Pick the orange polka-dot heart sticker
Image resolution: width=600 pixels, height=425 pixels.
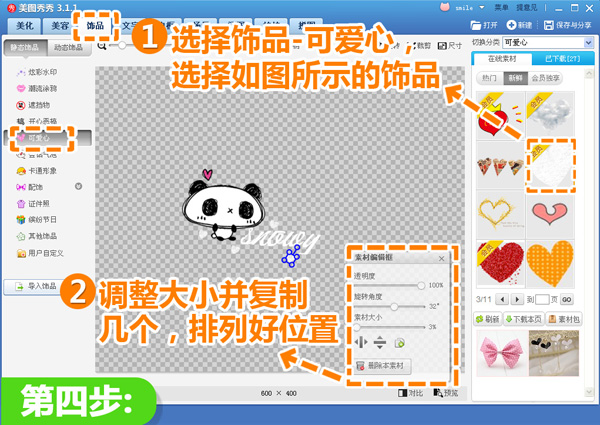coord(550,264)
